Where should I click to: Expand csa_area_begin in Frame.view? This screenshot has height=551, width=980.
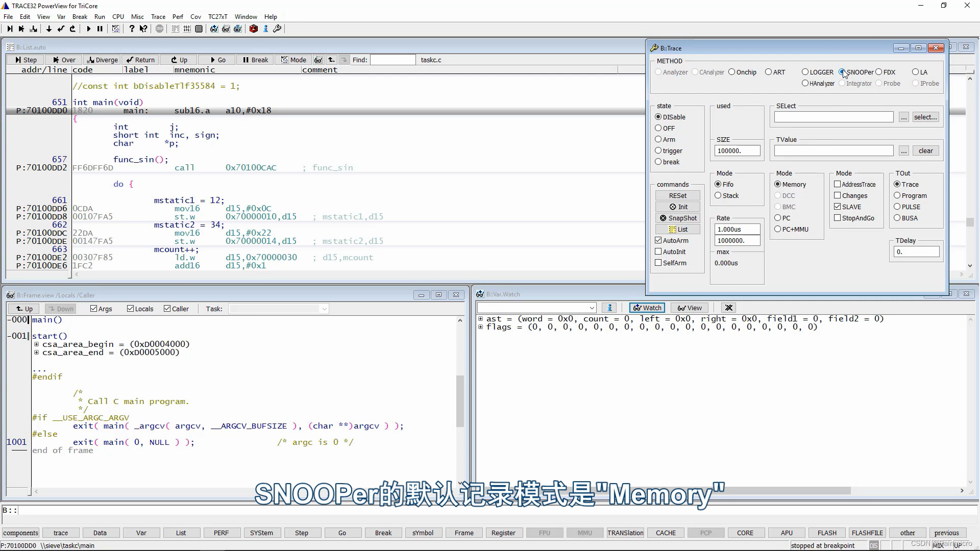tap(36, 344)
